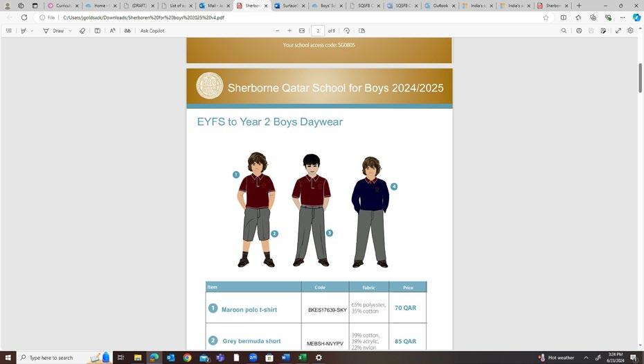This screenshot has height=364, width=644.
Task: Open Split screen icon
Action: point(564,18)
